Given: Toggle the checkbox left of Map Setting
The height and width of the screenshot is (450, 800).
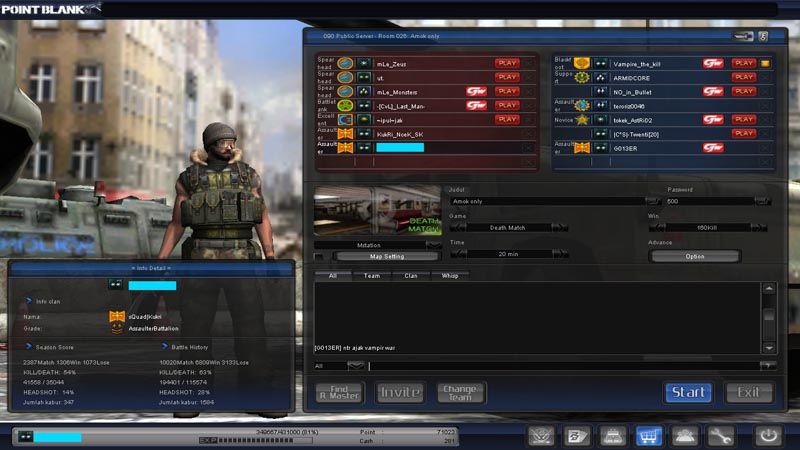Looking at the screenshot, I should tap(319, 257).
